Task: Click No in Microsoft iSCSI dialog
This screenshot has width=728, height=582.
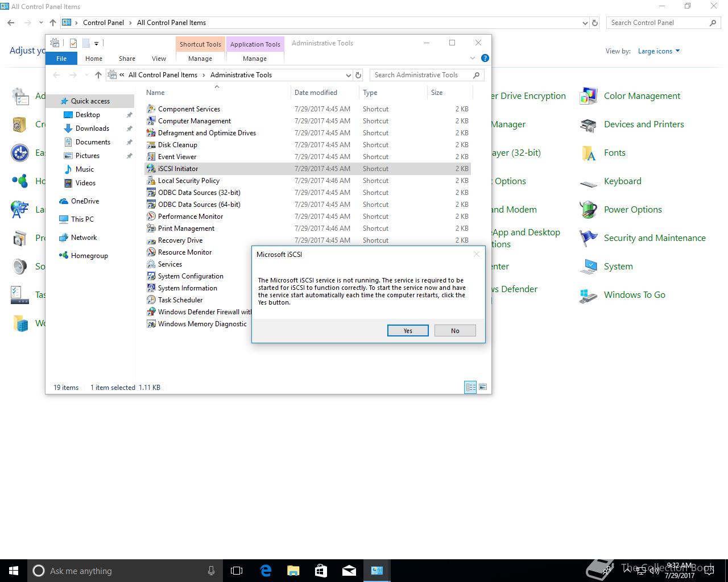Action: click(x=455, y=331)
